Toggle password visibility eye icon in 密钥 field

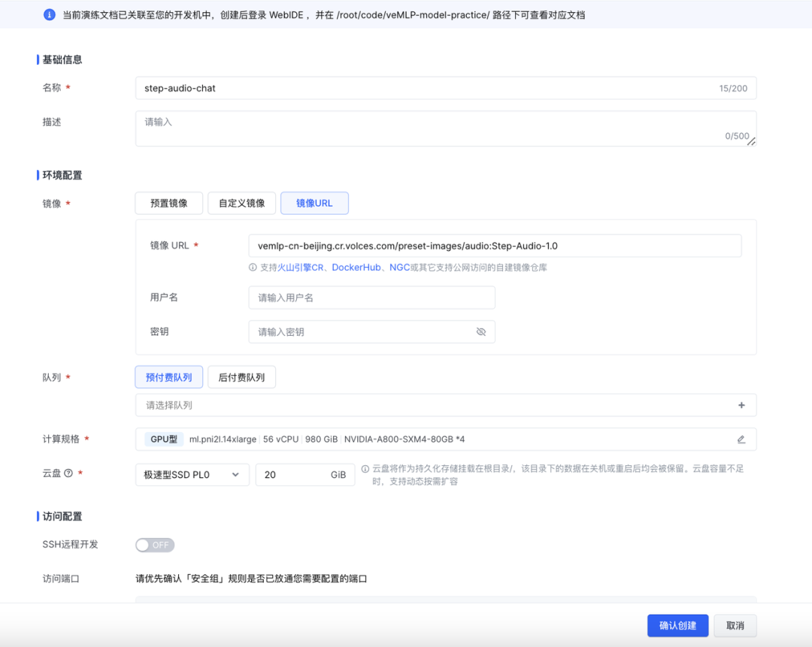pyautogui.click(x=481, y=332)
